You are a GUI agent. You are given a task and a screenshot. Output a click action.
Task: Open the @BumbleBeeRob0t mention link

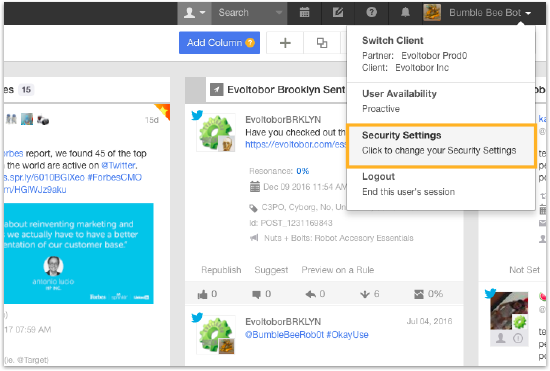[x=284, y=335]
